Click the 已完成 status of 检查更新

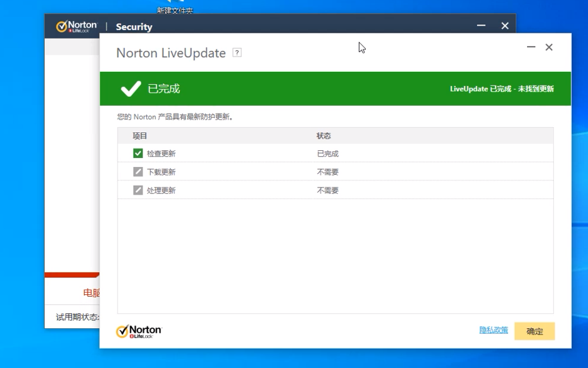[x=328, y=153]
